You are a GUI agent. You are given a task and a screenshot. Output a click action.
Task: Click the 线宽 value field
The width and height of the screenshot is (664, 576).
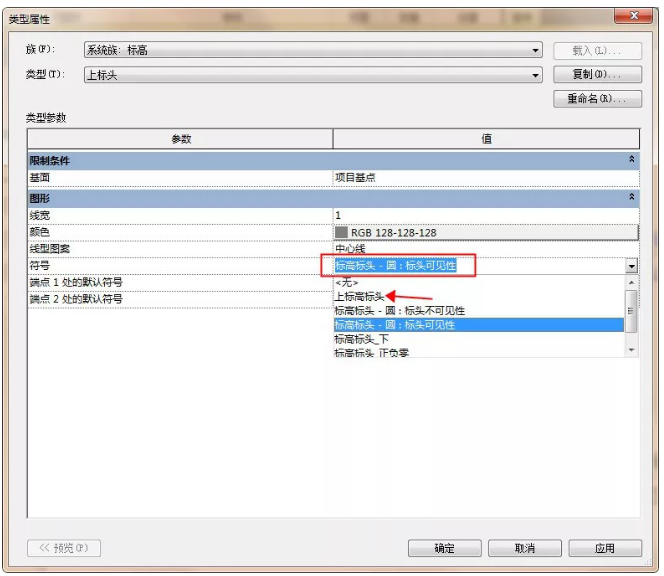click(x=486, y=215)
